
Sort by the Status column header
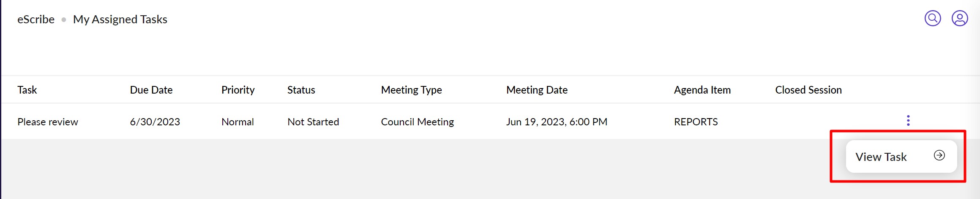click(301, 90)
